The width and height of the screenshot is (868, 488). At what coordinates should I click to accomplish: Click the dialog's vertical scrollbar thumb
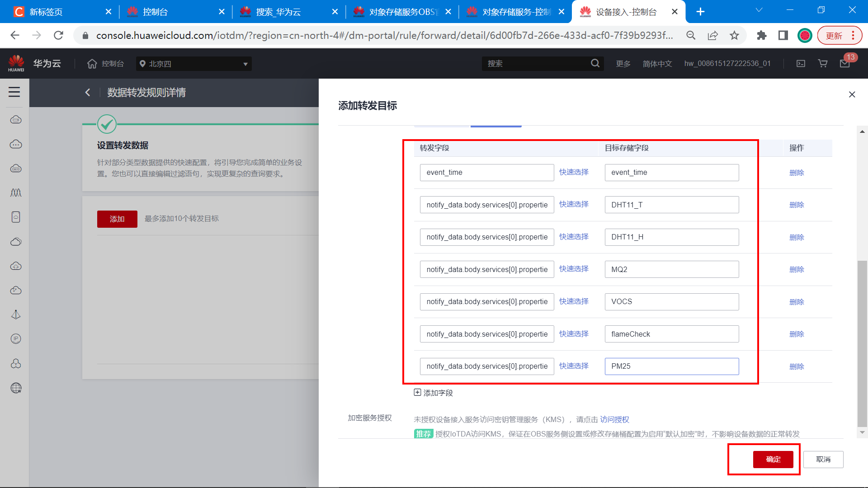click(x=862, y=343)
